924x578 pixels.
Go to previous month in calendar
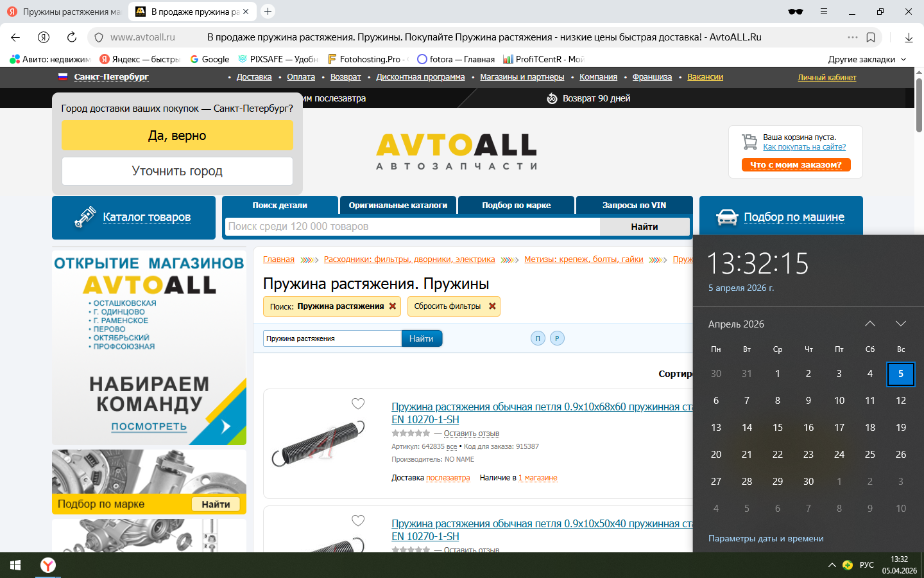[x=870, y=324]
